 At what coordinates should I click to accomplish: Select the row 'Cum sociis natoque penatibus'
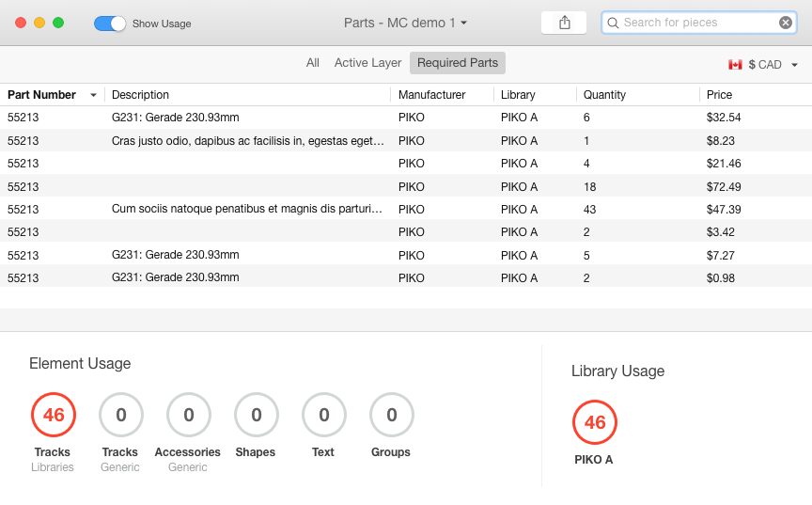[x=406, y=210]
